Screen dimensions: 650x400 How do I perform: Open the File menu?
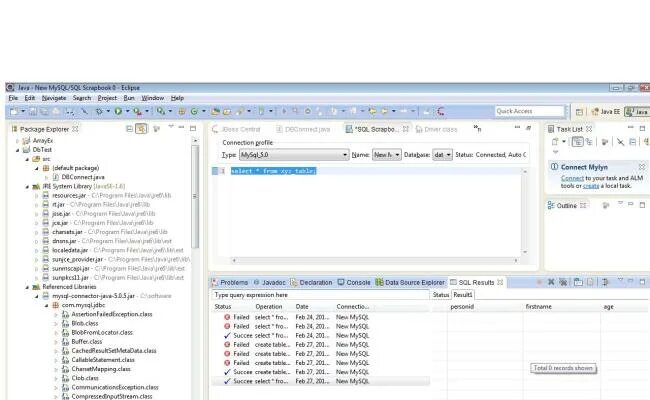tap(13, 98)
